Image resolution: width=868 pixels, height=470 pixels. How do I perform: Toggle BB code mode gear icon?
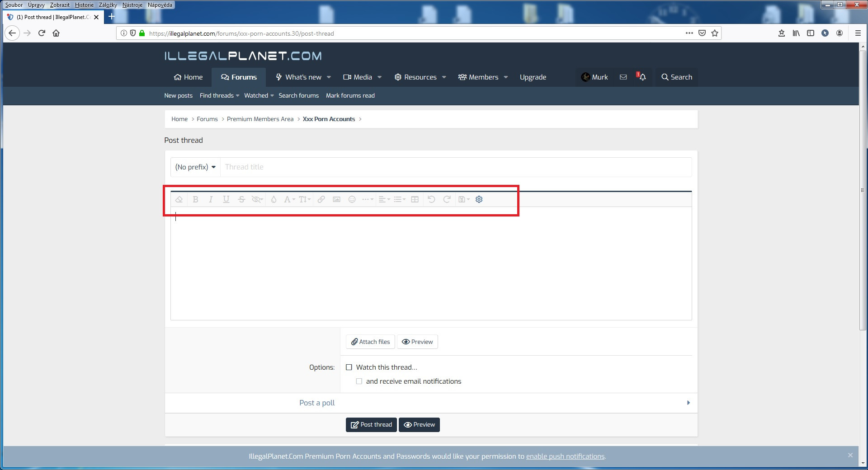[479, 199]
